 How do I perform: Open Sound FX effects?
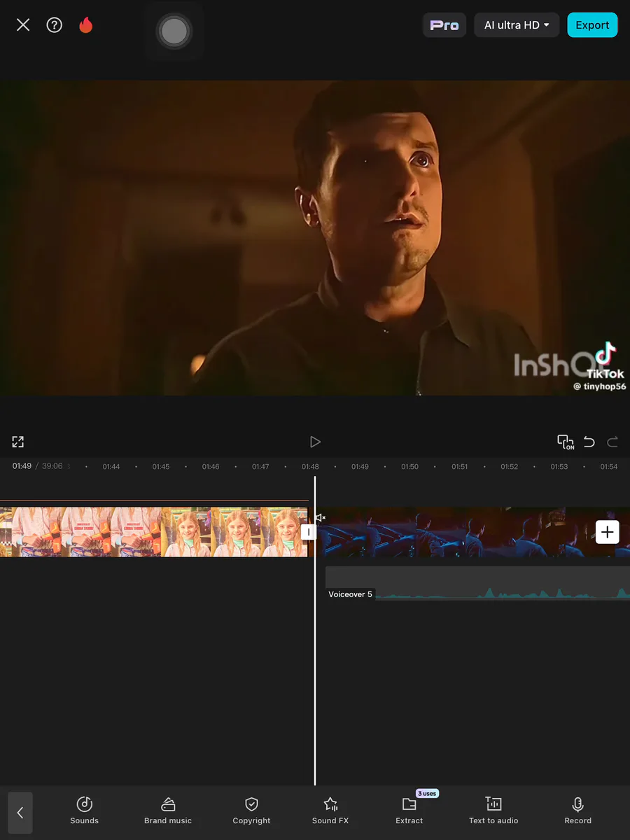tap(330, 811)
